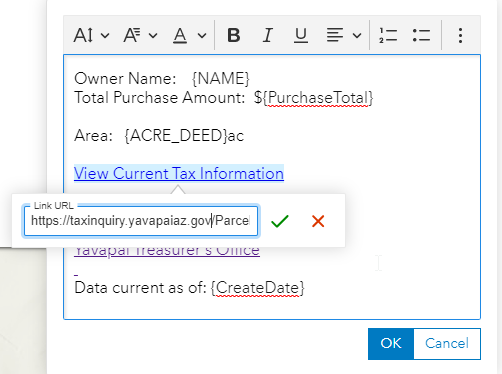Click the {ACRE_DEED}ac text
Screen dimensions: 502x374
[x=184, y=136]
